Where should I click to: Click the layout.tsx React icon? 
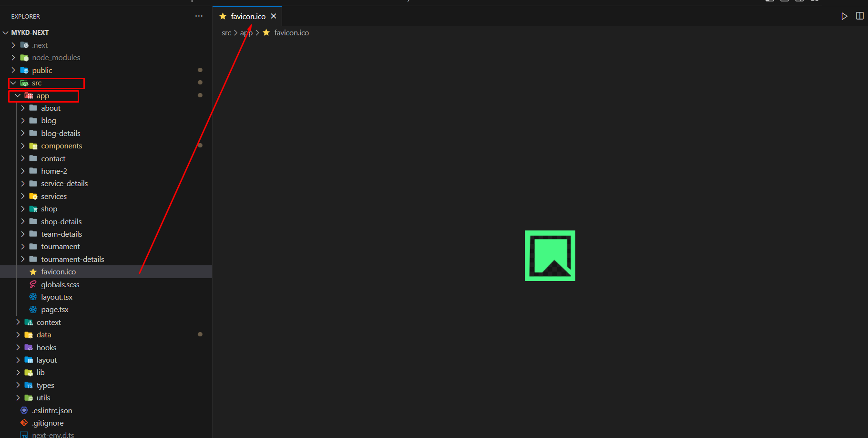coord(33,297)
